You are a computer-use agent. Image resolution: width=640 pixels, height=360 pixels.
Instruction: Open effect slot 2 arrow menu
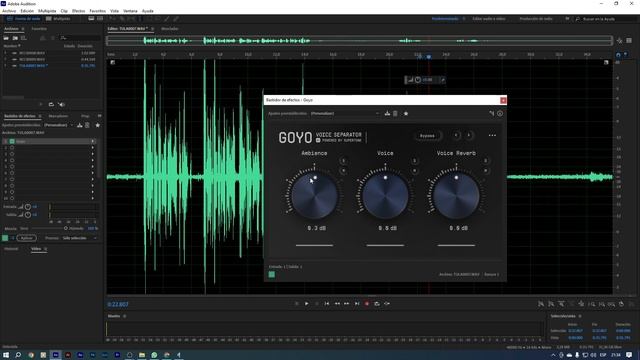[93, 148]
